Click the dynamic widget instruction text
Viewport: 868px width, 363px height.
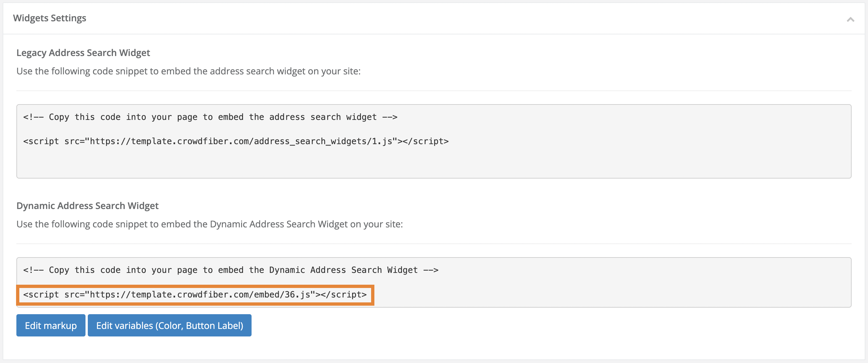click(x=210, y=224)
